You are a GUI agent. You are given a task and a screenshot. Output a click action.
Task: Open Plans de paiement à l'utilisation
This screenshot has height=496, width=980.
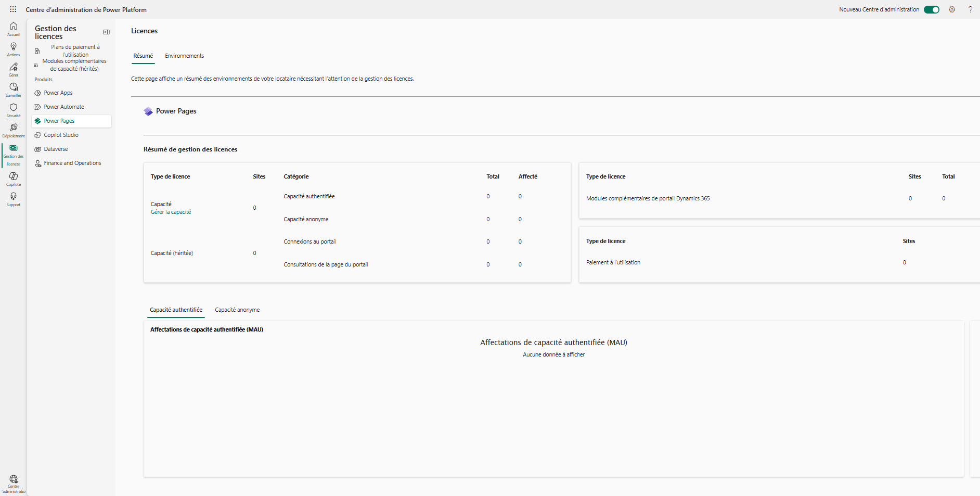pos(75,51)
